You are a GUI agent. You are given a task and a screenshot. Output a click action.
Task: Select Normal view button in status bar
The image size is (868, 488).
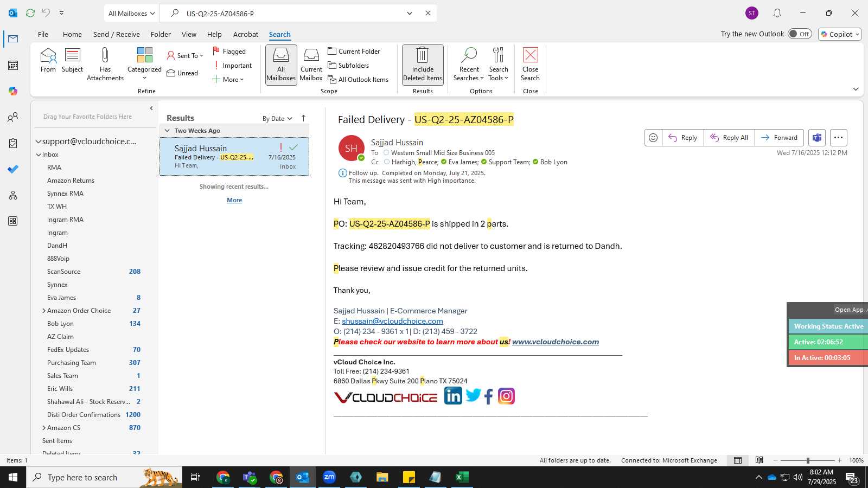tap(738, 460)
